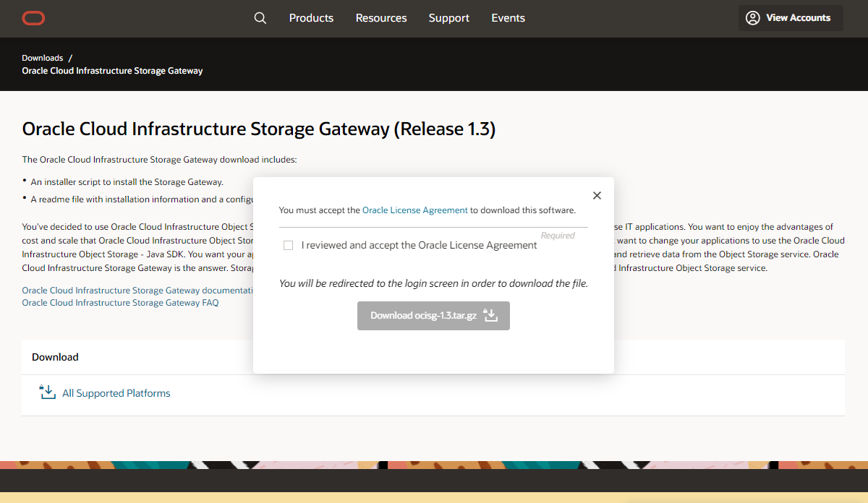Click download arrow icon inside the ocisg-1.3.tar.gz button
The width and height of the screenshot is (868, 503).
490,316
